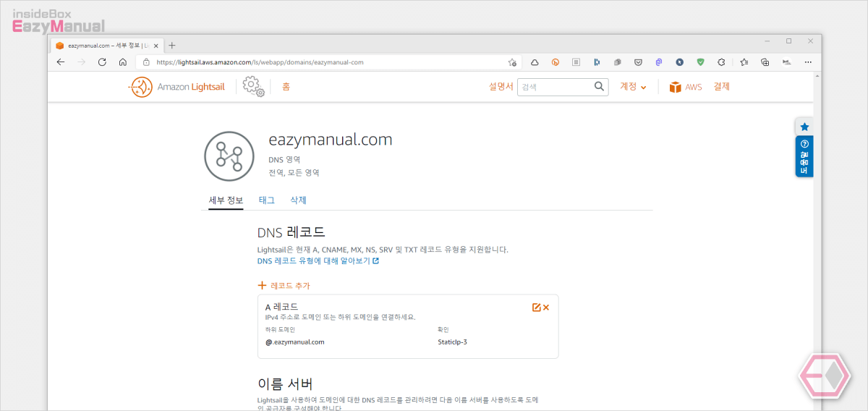Image resolution: width=868 pixels, height=411 pixels.
Task: Expand the 계정 account dropdown
Action: pyautogui.click(x=633, y=87)
